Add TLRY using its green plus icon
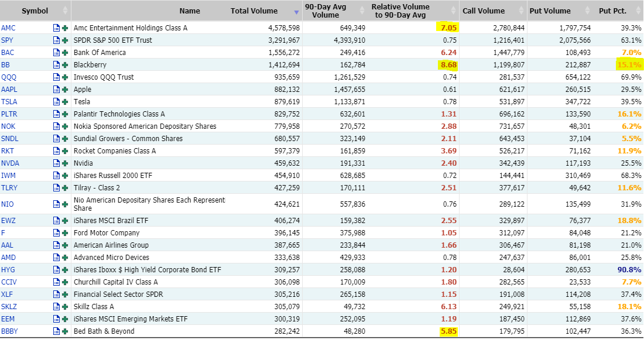 pos(65,188)
